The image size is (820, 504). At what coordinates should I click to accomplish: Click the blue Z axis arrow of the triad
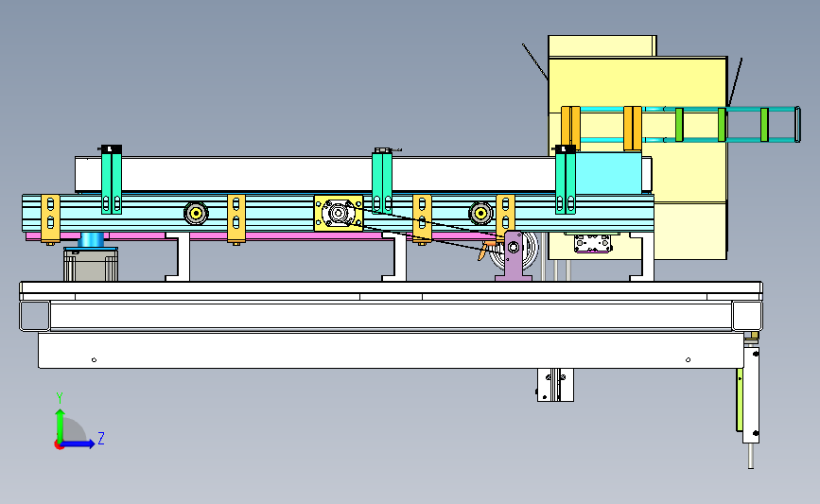tap(79, 443)
